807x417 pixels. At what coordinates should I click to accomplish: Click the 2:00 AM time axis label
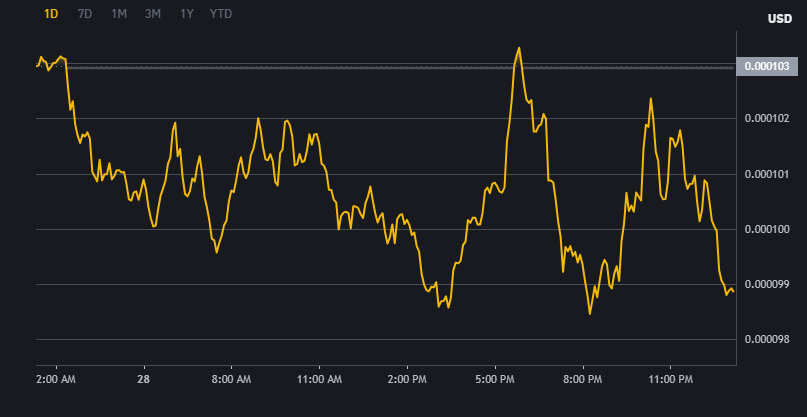57,380
